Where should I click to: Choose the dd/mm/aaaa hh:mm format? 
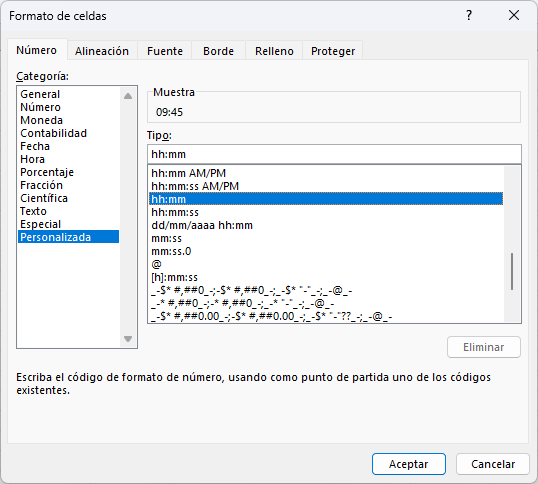(326, 225)
